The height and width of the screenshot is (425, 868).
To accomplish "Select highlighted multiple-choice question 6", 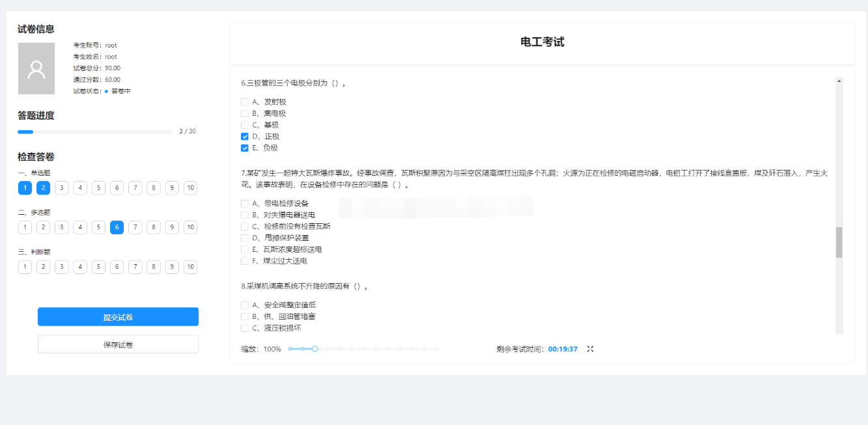I will [117, 227].
